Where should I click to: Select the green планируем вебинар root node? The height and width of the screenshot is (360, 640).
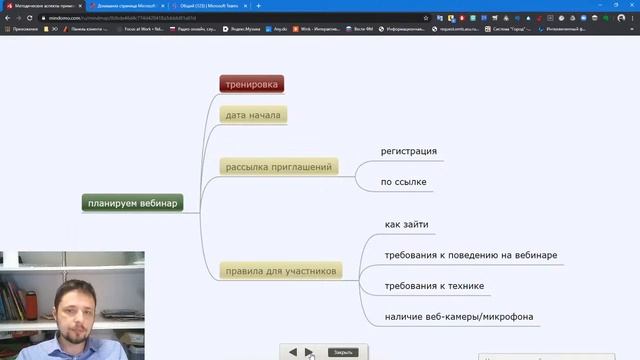[x=133, y=203]
